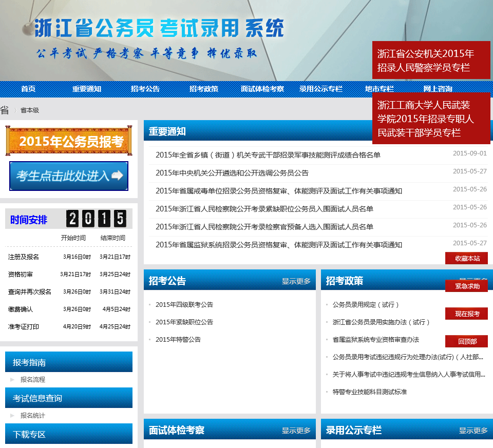Click the 2015年公务员报考 scroll banner
This screenshot has height=448, width=493.
tap(69, 141)
